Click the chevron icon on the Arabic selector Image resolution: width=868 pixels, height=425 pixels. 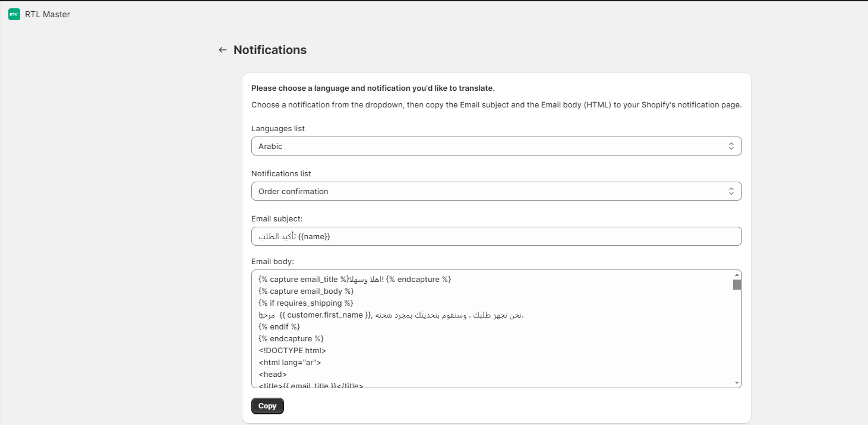click(731, 146)
